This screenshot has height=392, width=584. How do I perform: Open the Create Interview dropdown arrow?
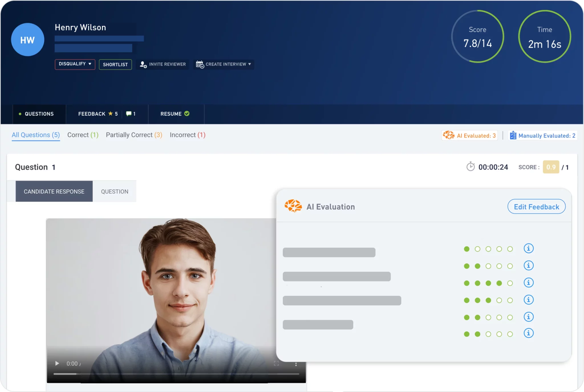tap(250, 64)
